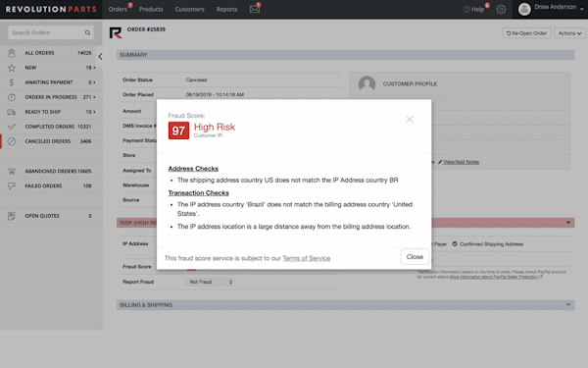The image size is (588, 368).
Task: Close the fraud score dialog with X
Action: tap(409, 120)
